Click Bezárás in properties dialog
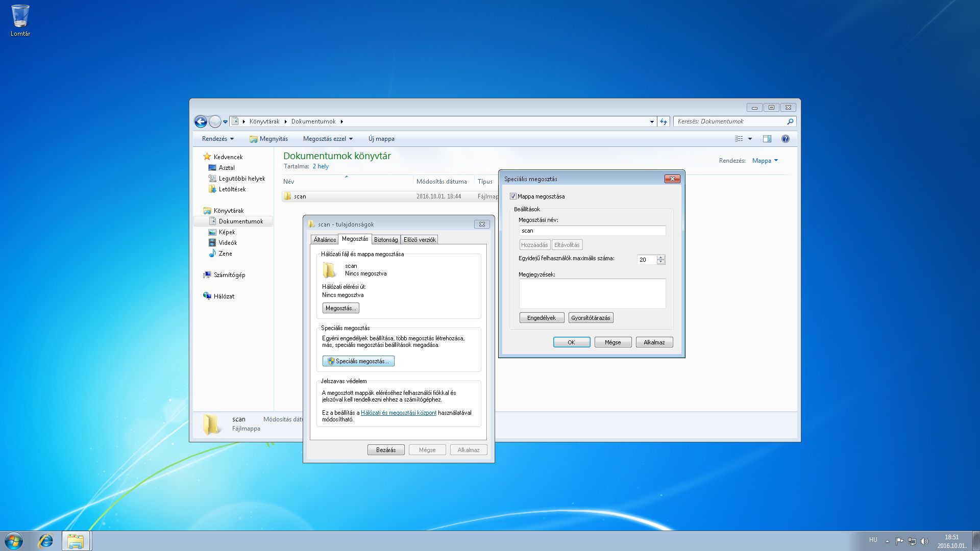Image resolution: width=980 pixels, height=551 pixels. coord(386,450)
